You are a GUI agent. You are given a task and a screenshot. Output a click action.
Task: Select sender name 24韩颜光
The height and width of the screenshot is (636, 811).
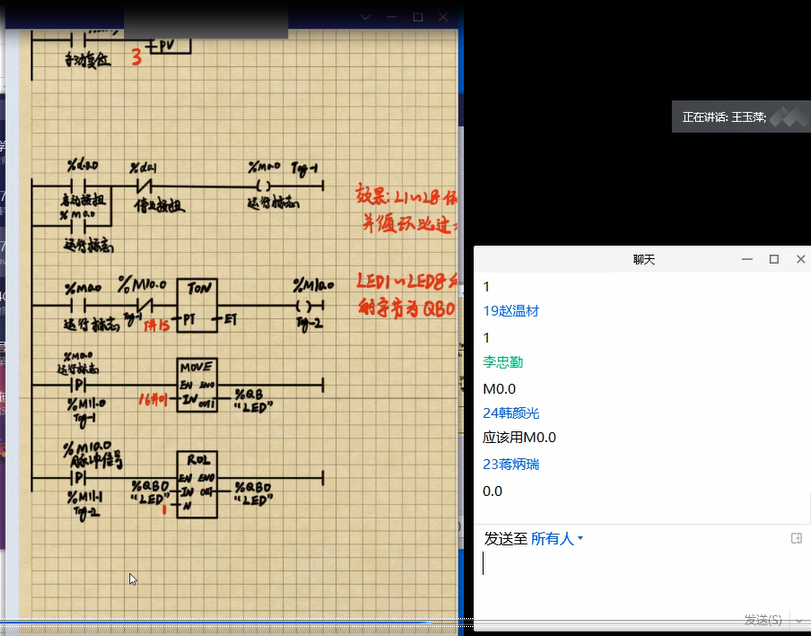click(x=510, y=413)
